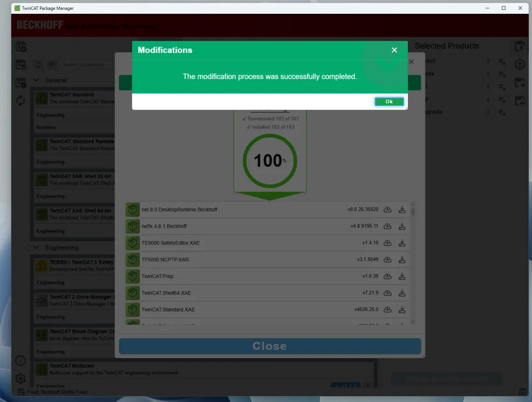Click cloud download icon for net.8.0.DesktopRuntime.Beckhoff
532x402 pixels.
[388, 210]
